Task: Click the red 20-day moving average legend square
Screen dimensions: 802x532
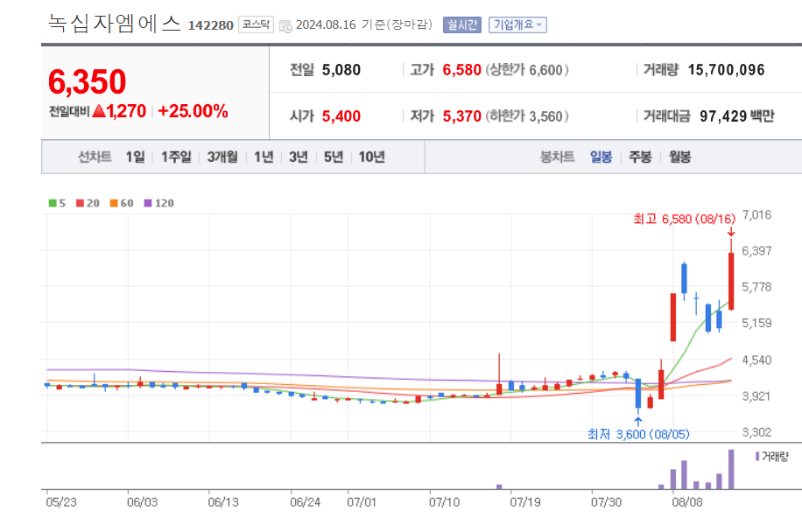Action: click(x=79, y=201)
